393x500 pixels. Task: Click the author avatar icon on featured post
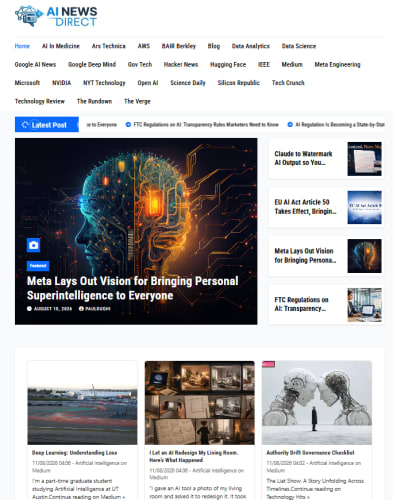[81, 309]
